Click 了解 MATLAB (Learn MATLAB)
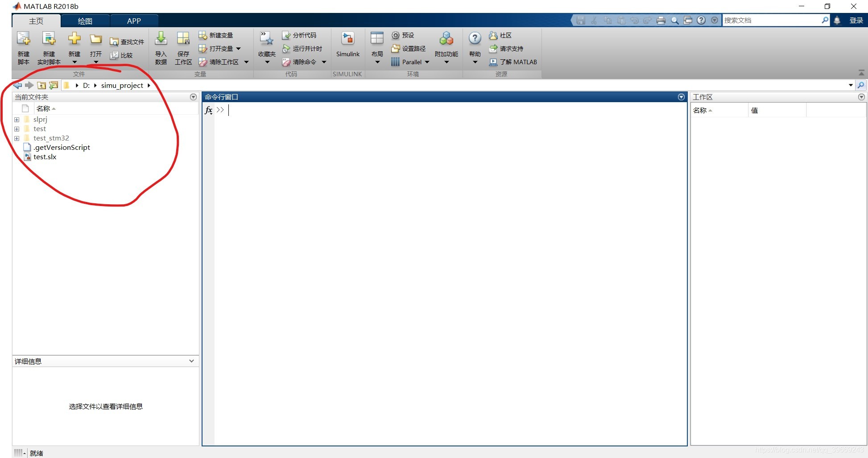The height and width of the screenshot is (458, 868). pyautogui.click(x=513, y=62)
